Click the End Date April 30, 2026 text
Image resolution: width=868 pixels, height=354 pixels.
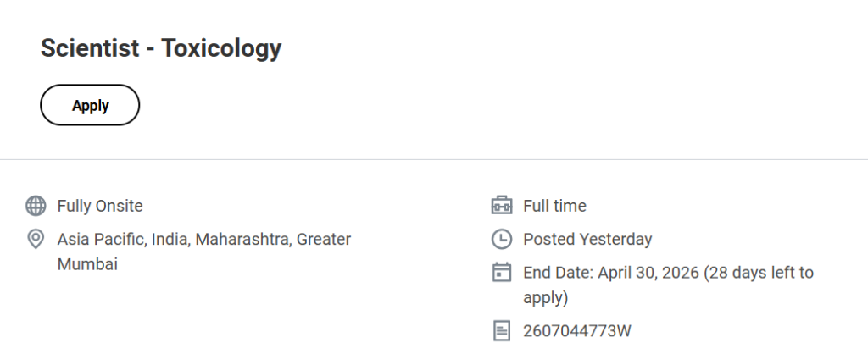pyautogui.click(x=626, y=273)
